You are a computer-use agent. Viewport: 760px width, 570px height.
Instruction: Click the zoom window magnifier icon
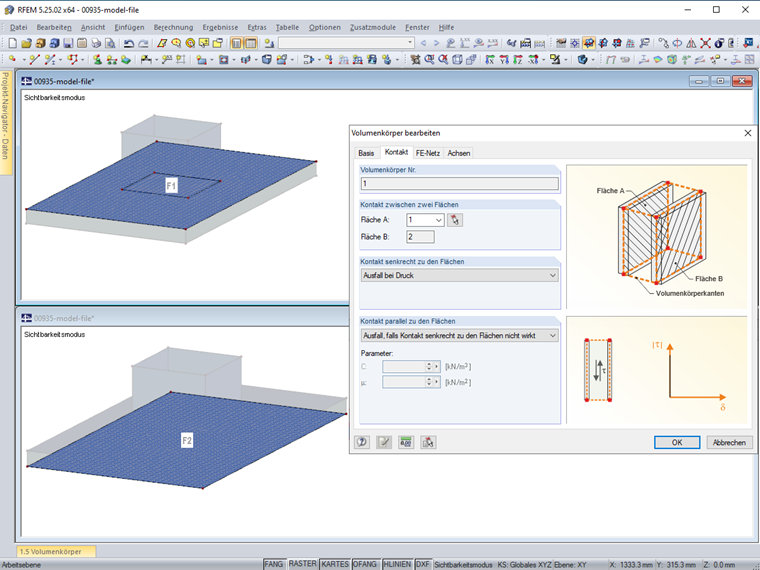coord(429,60)
